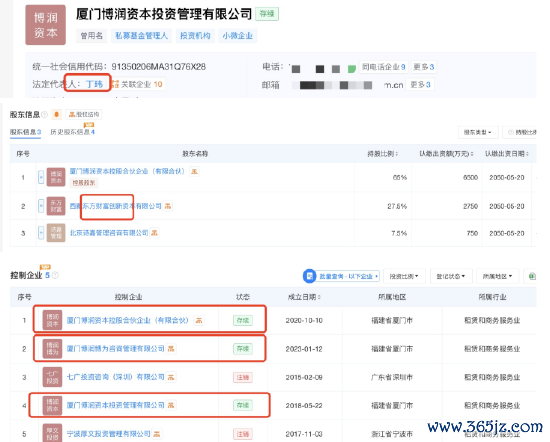Switch to the 历史股东信息 4 tab

(73, 132)
